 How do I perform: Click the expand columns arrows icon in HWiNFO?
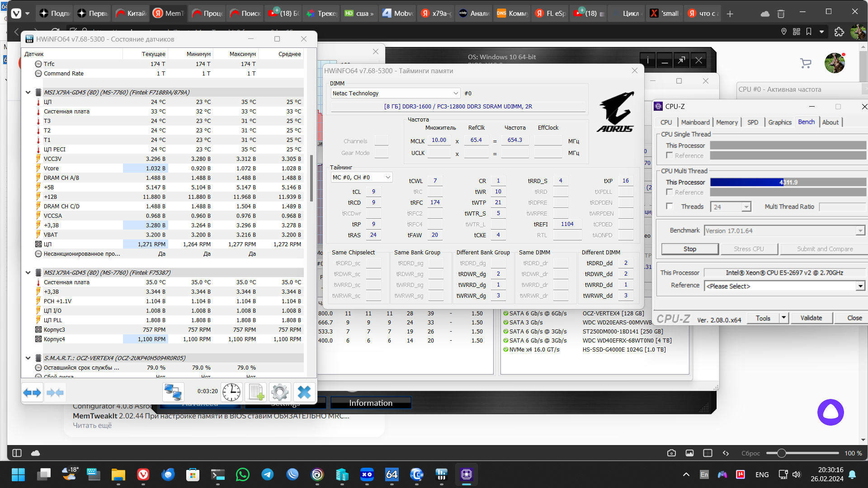point(32,392)
